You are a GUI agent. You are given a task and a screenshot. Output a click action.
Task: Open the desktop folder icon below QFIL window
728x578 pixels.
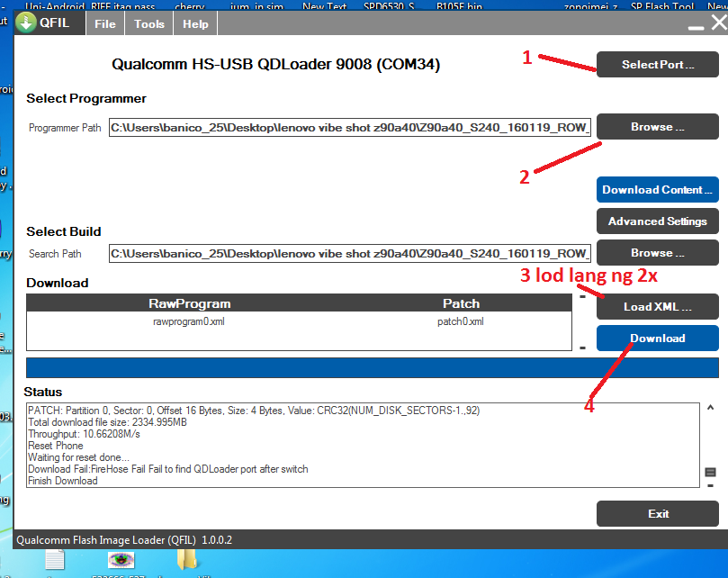click(x=188, y=561)
